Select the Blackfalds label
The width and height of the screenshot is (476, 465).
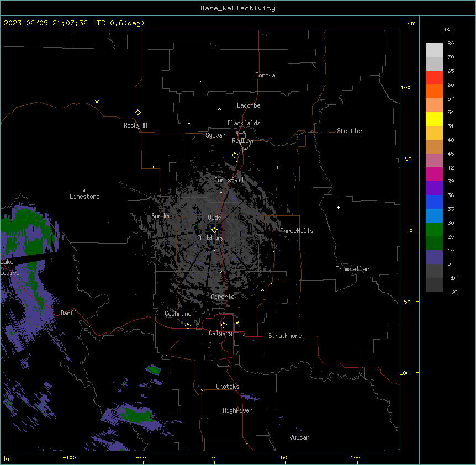tap(244, 123)
